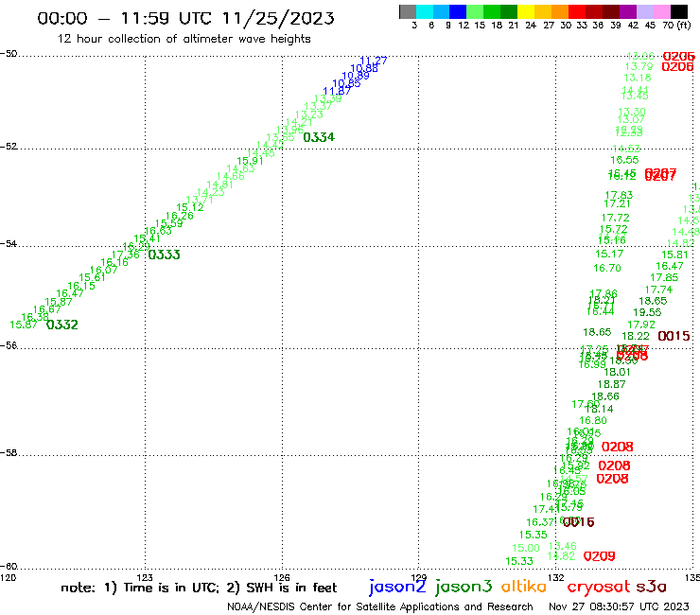The height and width of the screenshot is (615, 700).
Task: Click the subtitle '12 hour collection of altimeter wave heights'
Action: click(184, 39)
